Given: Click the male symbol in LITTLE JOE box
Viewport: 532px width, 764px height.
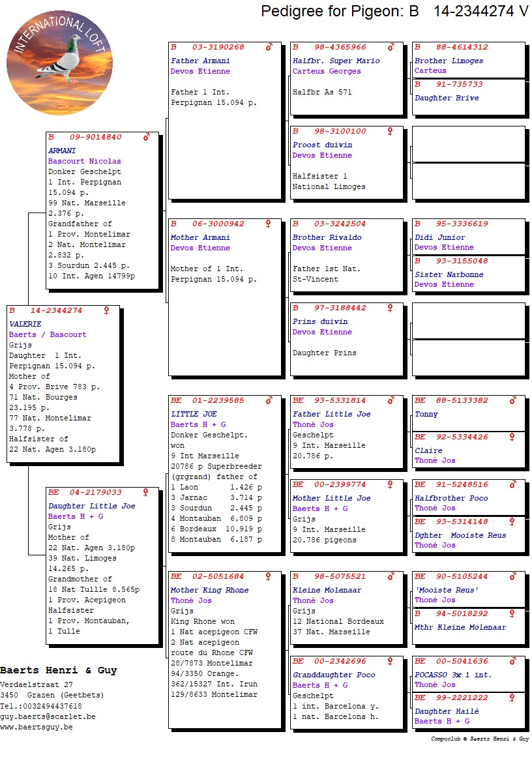Looking at the screenshot, I should pos(269,400).
